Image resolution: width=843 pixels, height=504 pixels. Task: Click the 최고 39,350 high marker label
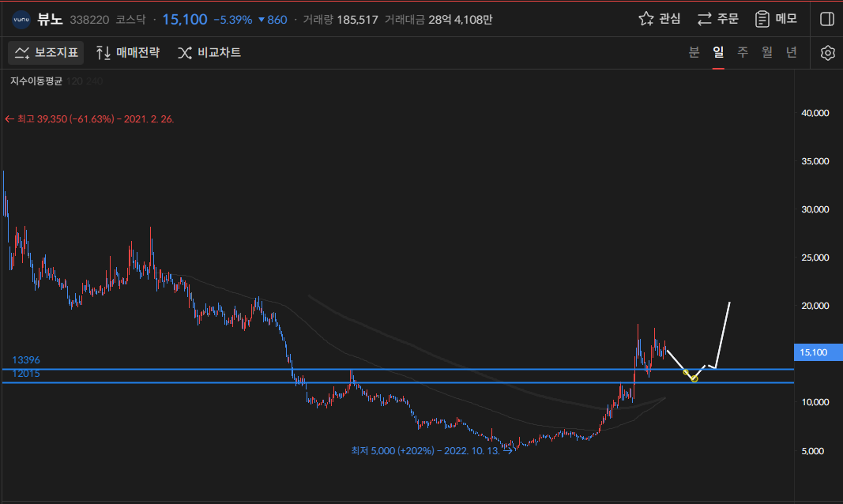tap(89, 118)
